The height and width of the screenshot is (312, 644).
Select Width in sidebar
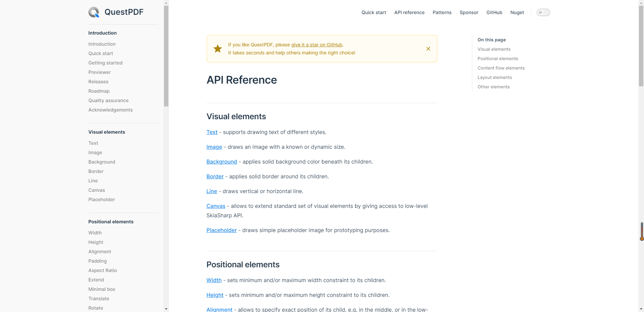pos(95,233)
